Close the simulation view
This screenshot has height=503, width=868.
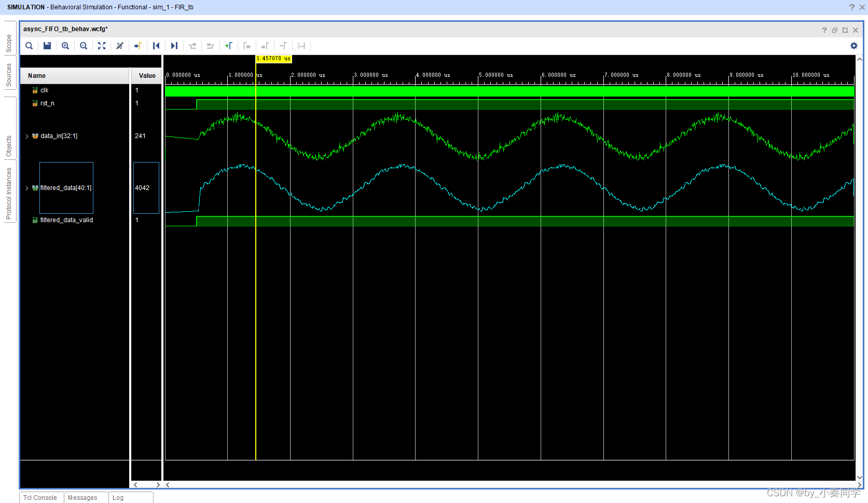861,7
